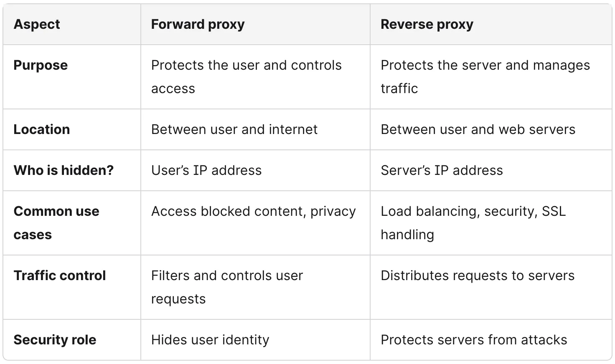Click the Reverse proxy column header
615x364 pixels.
point(427,24)
